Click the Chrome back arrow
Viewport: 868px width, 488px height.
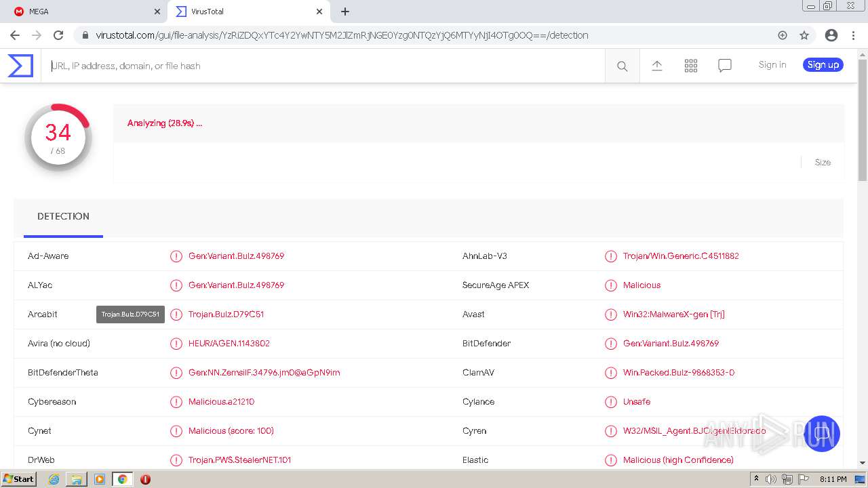coord(15,35)
